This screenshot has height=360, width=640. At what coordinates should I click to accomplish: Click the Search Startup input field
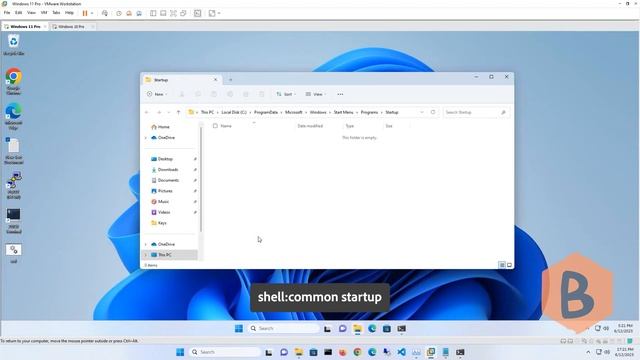pos(476,112)
